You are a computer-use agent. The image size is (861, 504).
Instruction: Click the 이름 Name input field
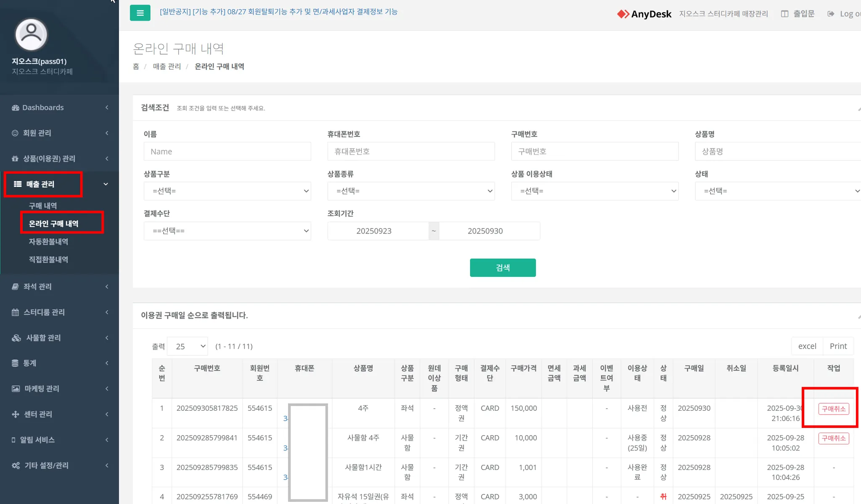point(227,152)
